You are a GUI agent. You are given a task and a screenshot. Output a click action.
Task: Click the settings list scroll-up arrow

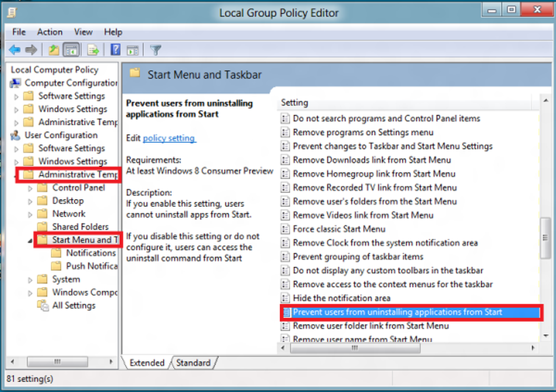pos(546,101)
